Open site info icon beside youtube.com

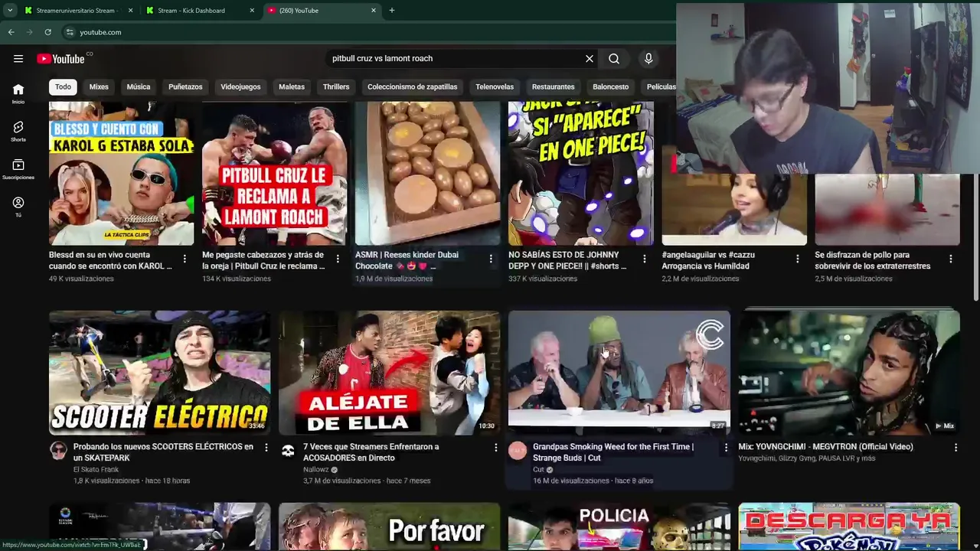click(70, 32)
